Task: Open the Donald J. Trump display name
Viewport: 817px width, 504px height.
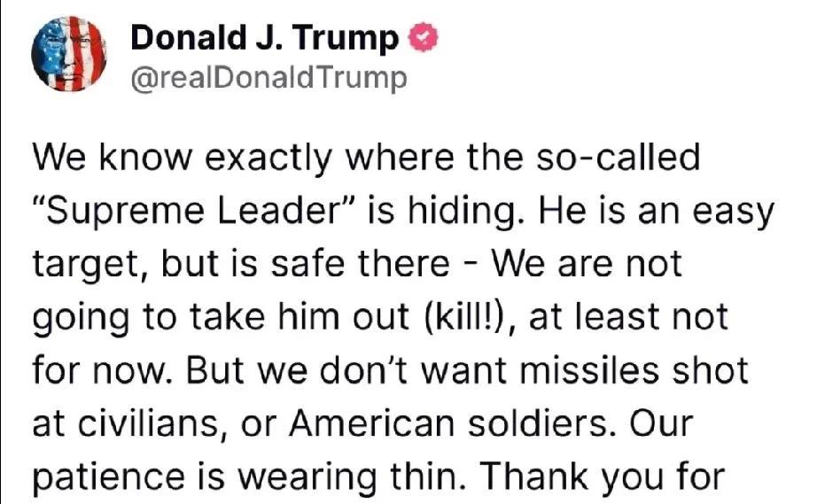Action: click(x=264, y=37)
